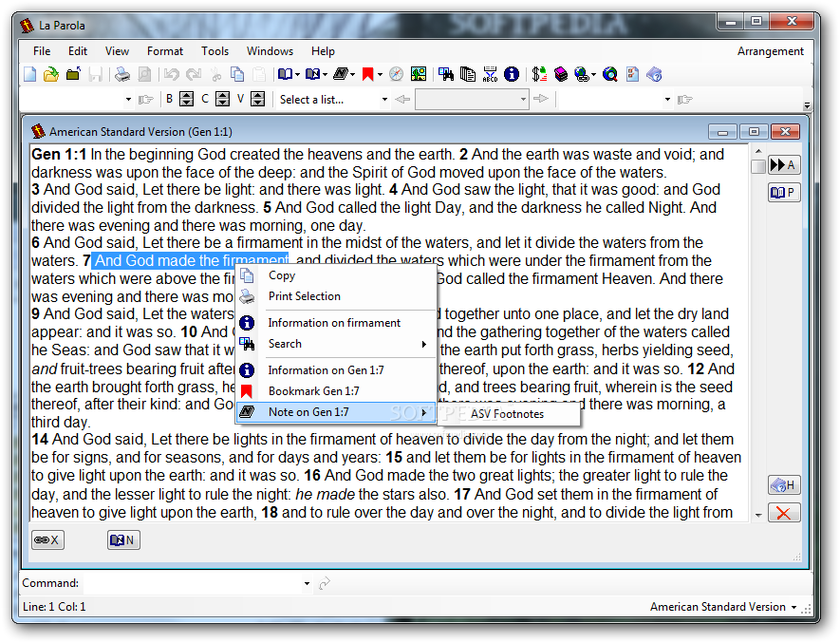Click the stacked books icon
Viewport: 840px width, 643px height.
(x=561, y=74)
